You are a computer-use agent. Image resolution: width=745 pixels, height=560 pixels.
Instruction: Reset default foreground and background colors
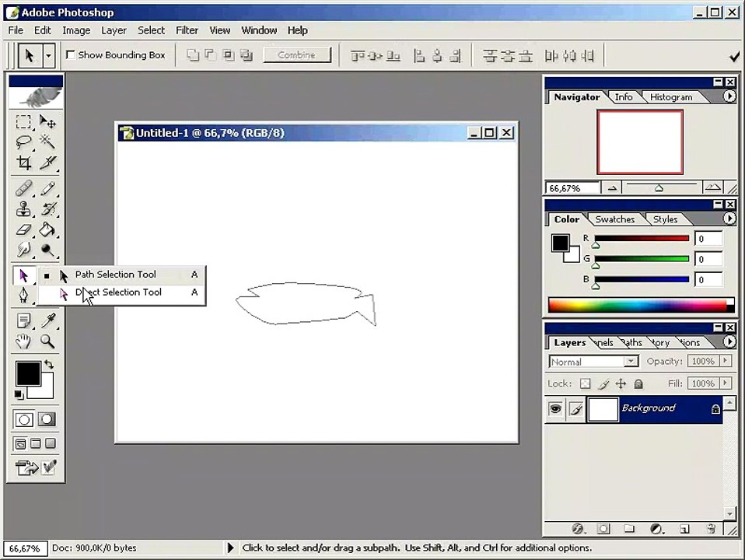(x=19, y=394)
